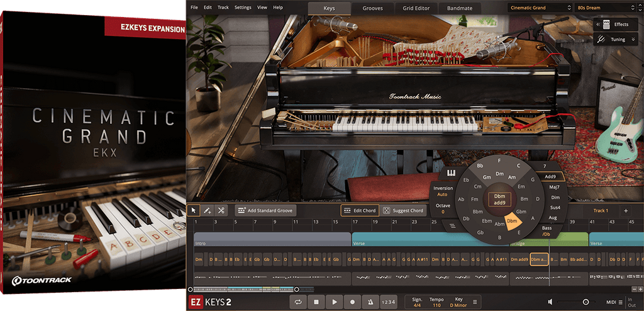Open the View menu
This screenshot has width=644, height=311.
tap(262, 8)
